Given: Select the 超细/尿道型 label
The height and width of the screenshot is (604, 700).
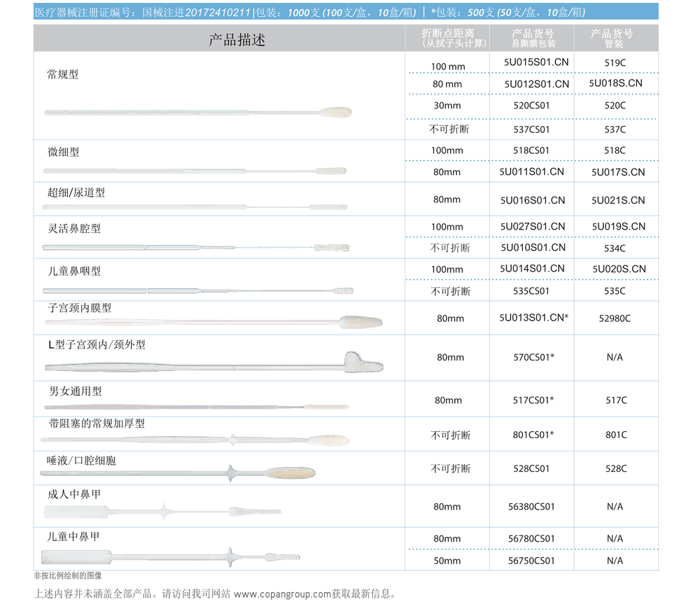Looking at the screenshot, I should (x=76, y=193).
